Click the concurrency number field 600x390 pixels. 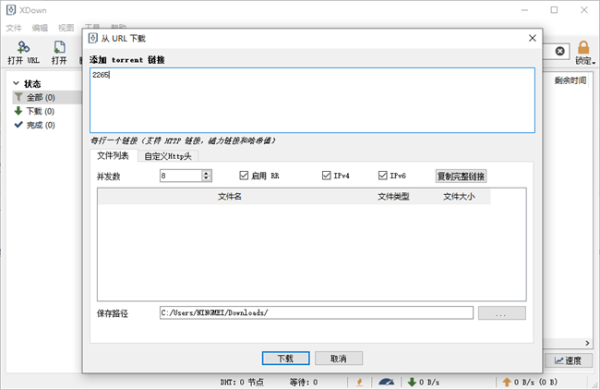[x=181, y=176]
